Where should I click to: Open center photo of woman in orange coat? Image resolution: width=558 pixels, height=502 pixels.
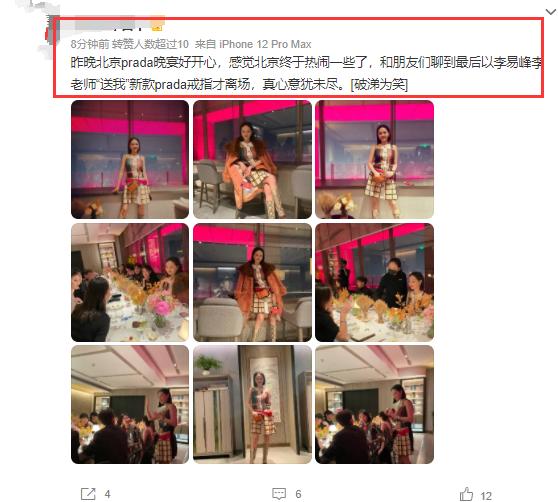coord(252,282)
